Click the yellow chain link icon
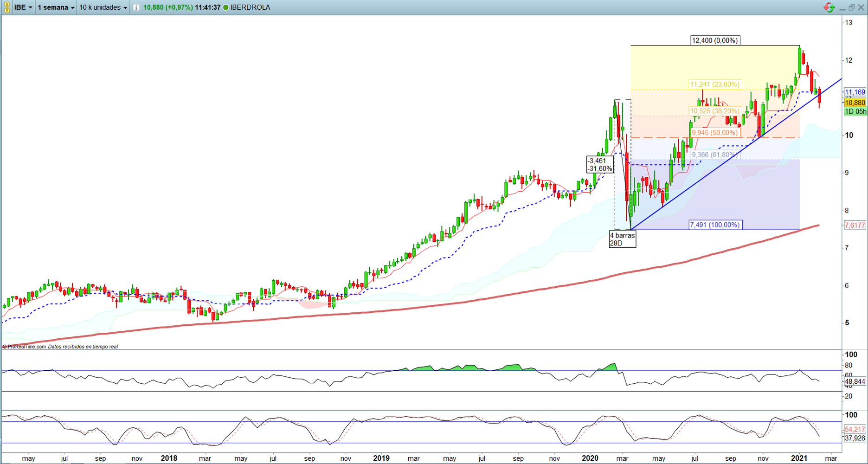This screenshot has width=868, height=464. [6, 7]
